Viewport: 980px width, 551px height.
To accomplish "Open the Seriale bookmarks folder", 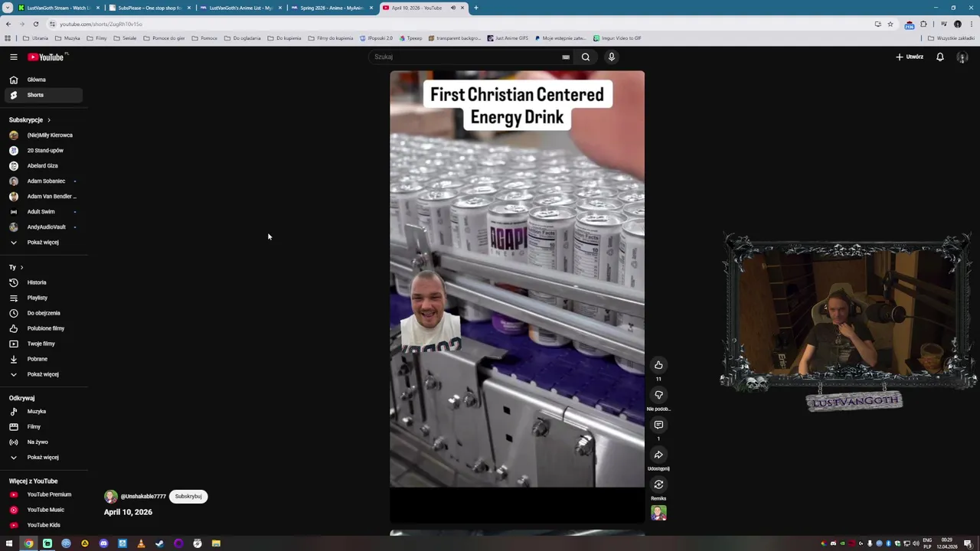I will click(x=126, y=37).
